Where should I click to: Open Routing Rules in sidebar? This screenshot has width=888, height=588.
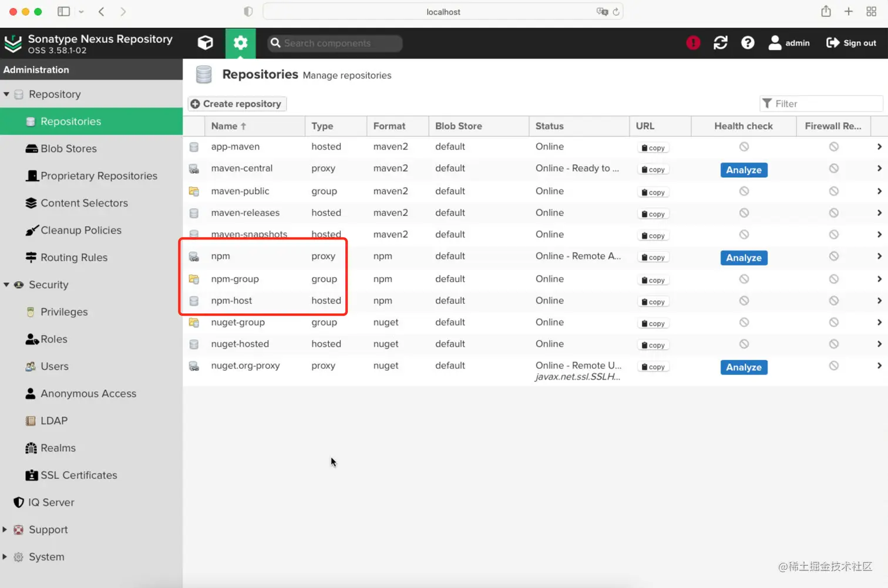[x=91, y=257]
